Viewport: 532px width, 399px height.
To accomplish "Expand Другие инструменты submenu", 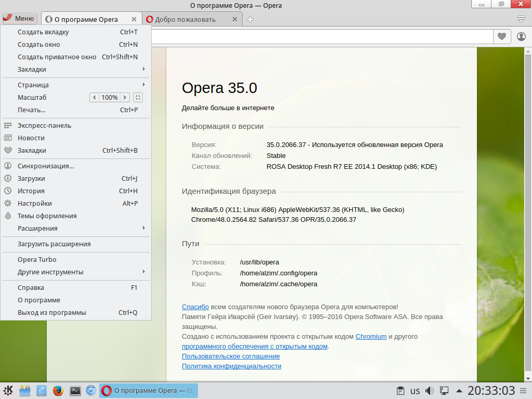I will (76, 272).
